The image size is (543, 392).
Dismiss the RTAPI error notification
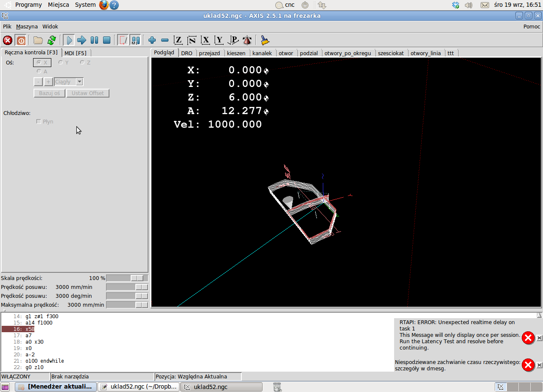pyautogui.click(x=539, y=338)
